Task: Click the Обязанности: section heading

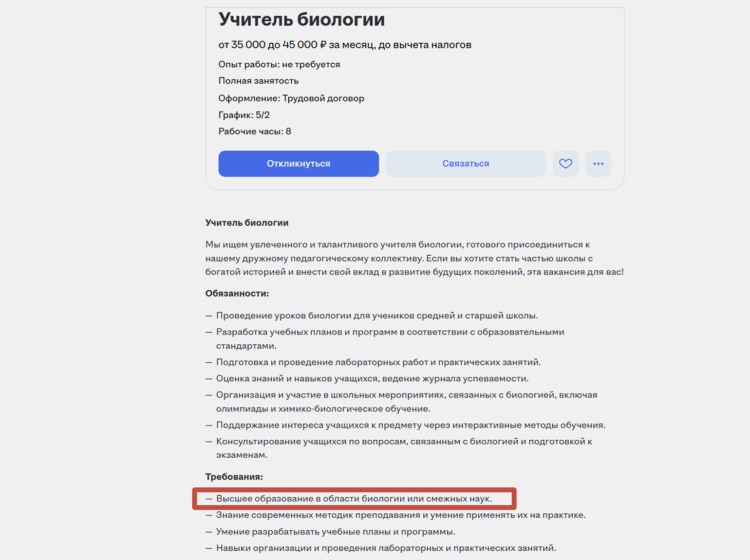Action: 237,294
